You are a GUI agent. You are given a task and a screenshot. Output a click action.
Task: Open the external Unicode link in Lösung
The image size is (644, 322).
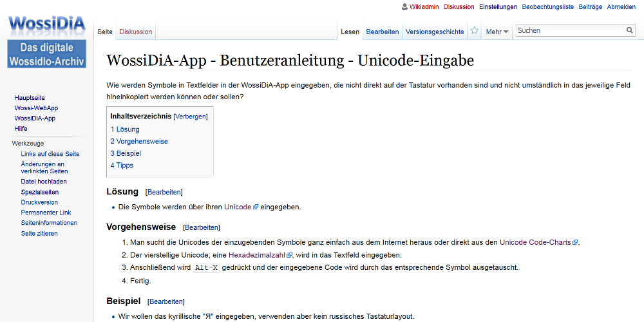click(241, 207)
